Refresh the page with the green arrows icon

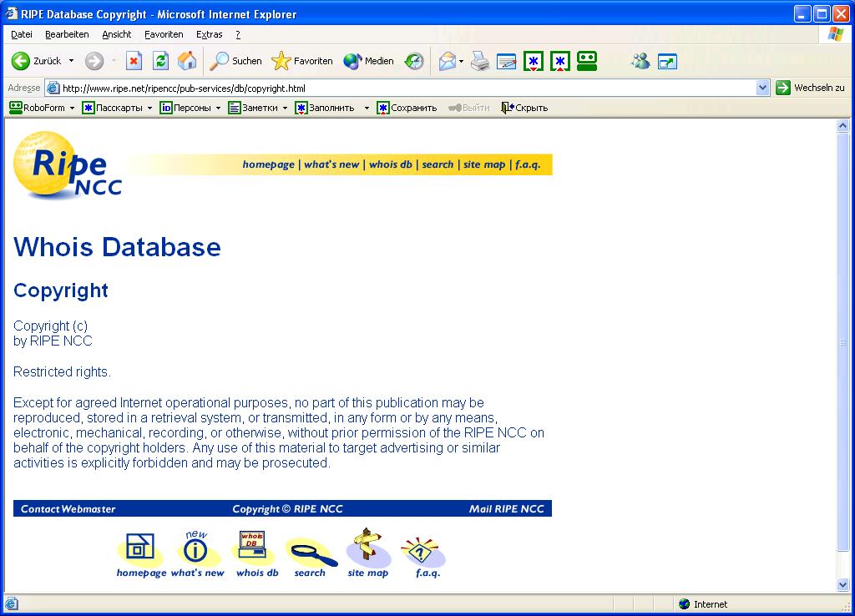pyautogui.click(x=160, y=61)
